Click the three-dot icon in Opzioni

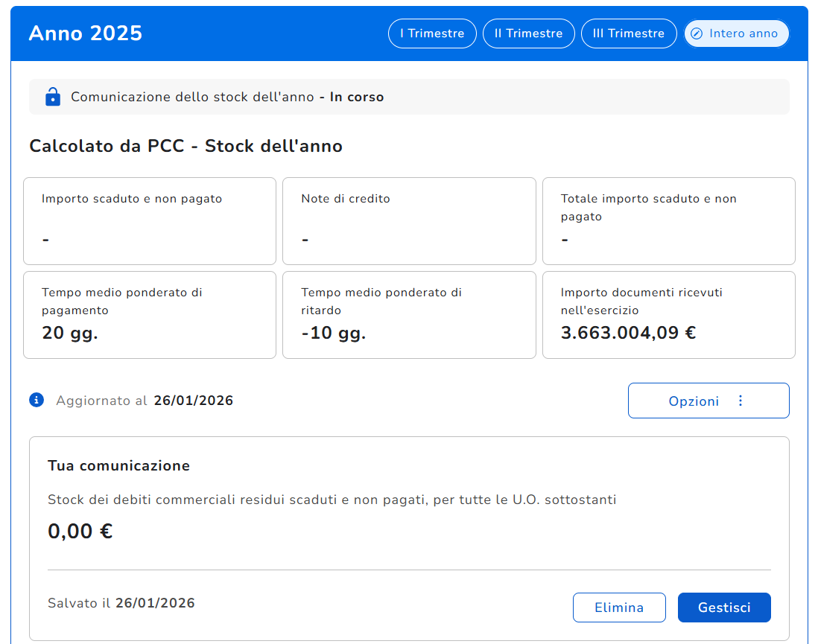tap(741, 401)
